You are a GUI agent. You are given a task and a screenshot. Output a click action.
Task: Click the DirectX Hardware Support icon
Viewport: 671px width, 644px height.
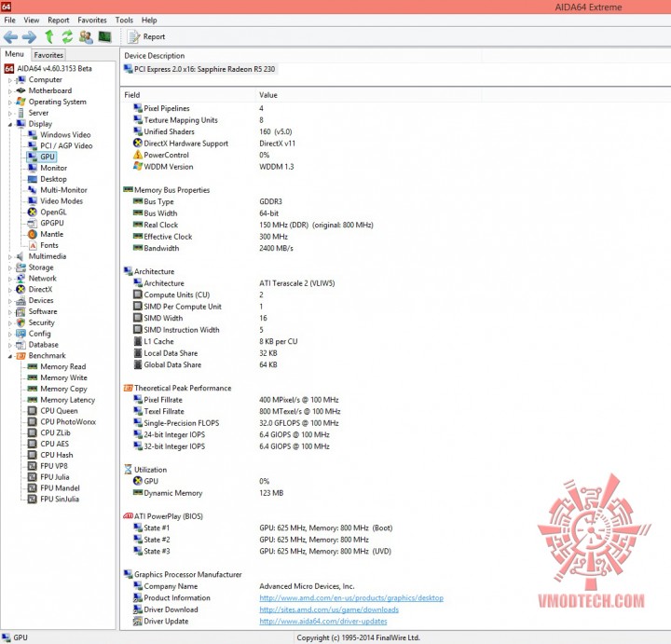[137, 143]
